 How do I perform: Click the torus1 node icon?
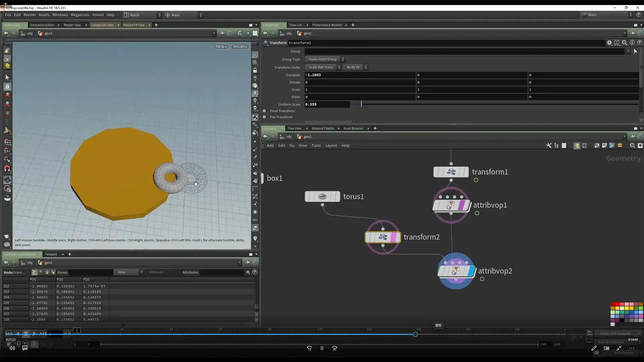click(322, 196)
